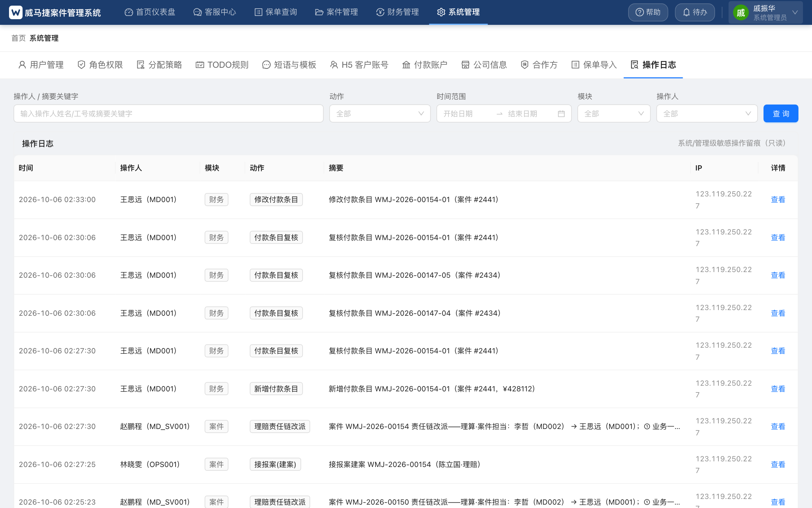Open 客服中心 chat icon
The height and width of the screenshot is (508, 812).
(x=197, y=12)
